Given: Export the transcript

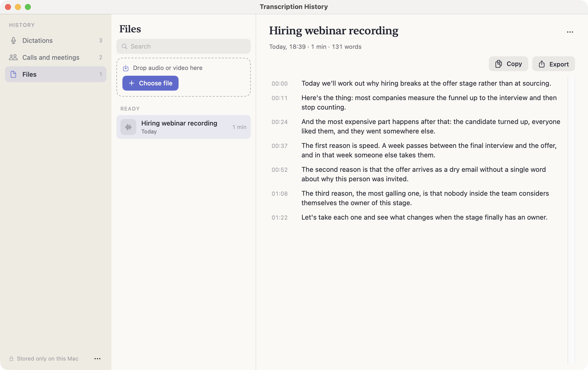Looking at the screenshot, I should (x=554, y=64).
